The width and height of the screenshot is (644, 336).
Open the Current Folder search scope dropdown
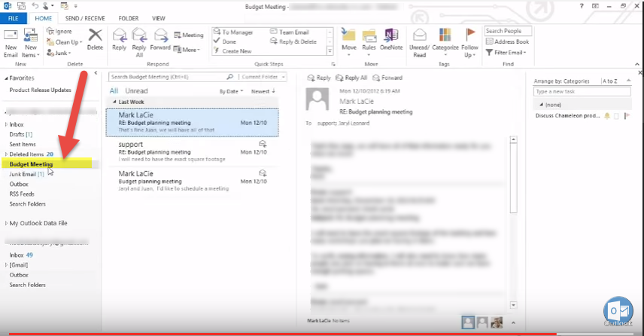263,77
